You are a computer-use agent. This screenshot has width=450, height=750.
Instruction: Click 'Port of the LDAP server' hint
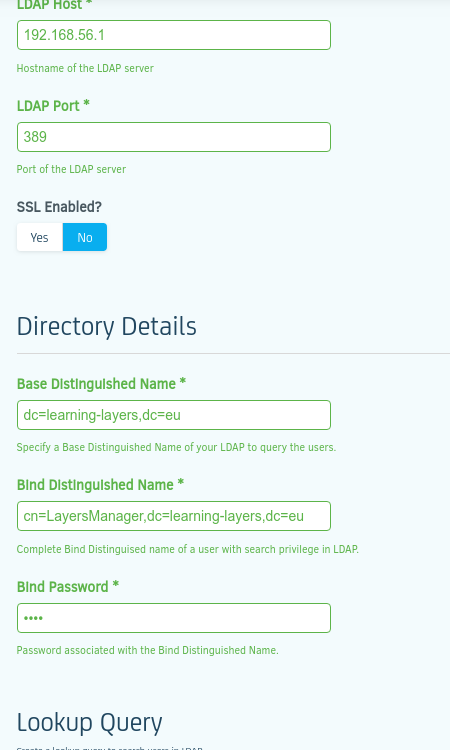71,169
